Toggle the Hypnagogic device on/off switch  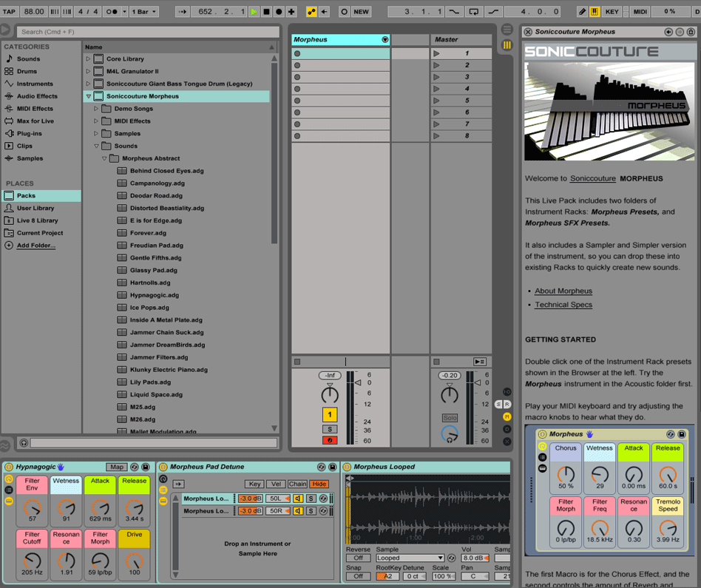(x=8, y=467)
